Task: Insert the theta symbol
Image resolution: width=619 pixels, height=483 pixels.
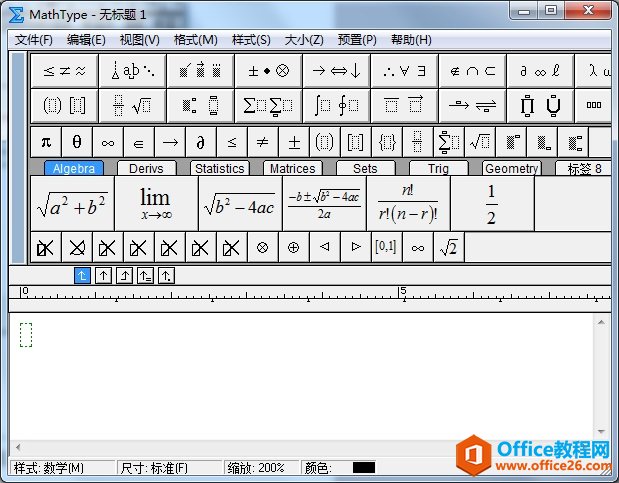Action: (77, 142)
